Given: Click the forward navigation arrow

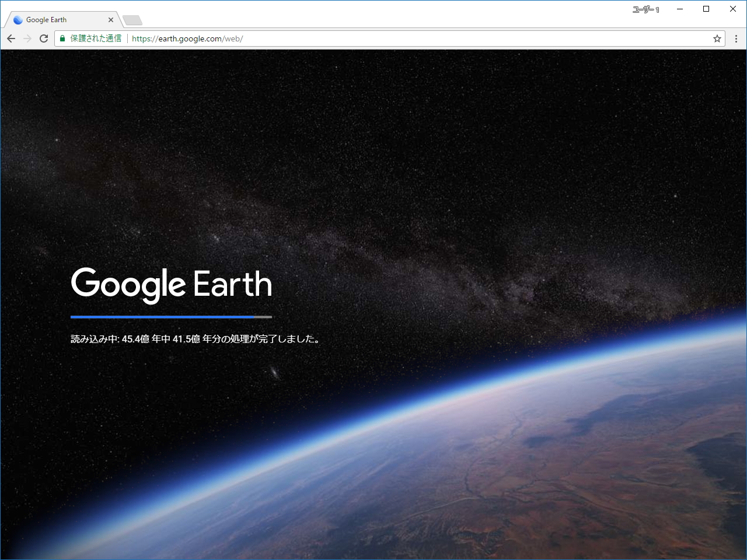Looking at the screenshot, I should (x=27, y=38).
